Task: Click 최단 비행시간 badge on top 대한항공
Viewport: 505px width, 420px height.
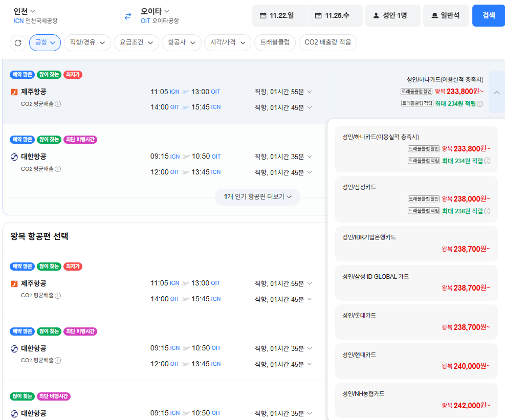Action: pyautogui.click(x=80, y=140)
